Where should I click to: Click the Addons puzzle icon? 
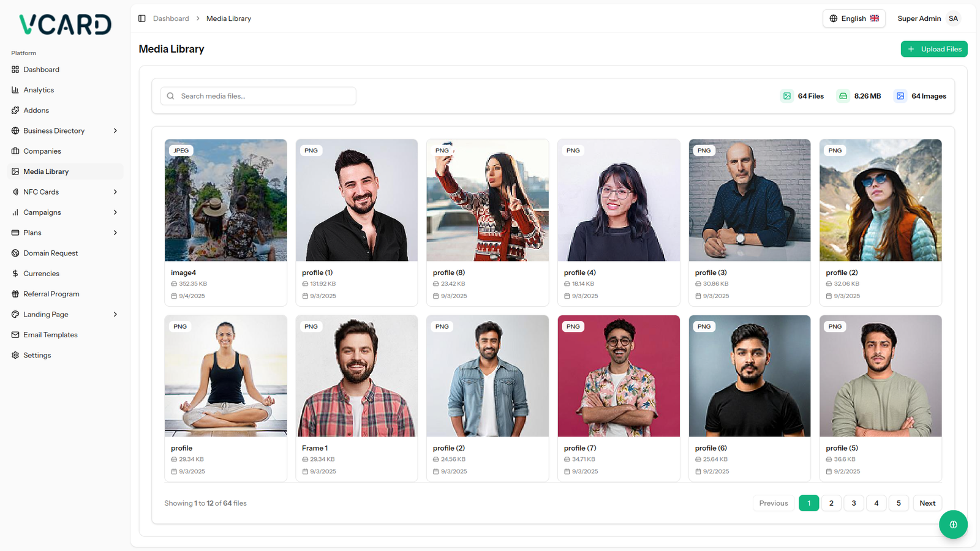[x=15, y=110]
